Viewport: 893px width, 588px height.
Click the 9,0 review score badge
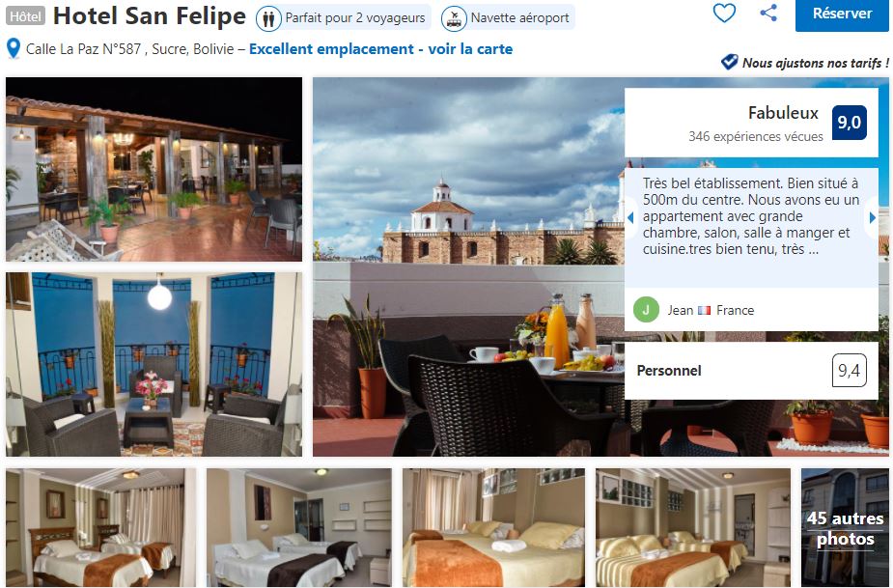coord(849,123)
